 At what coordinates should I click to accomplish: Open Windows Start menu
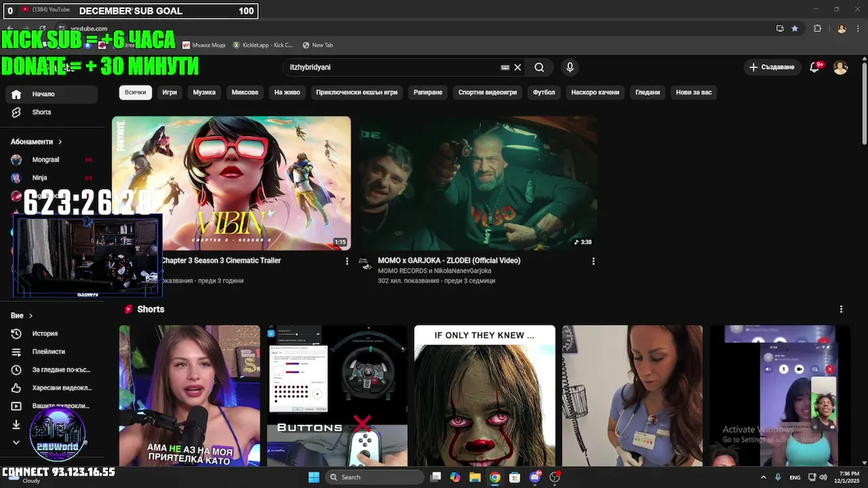click(314, 477)
